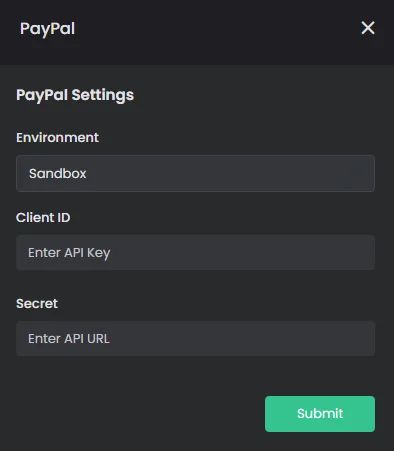Expand the Environment combo box options
Viewport: 394px width, 451px height.
[x=195, y=173]
